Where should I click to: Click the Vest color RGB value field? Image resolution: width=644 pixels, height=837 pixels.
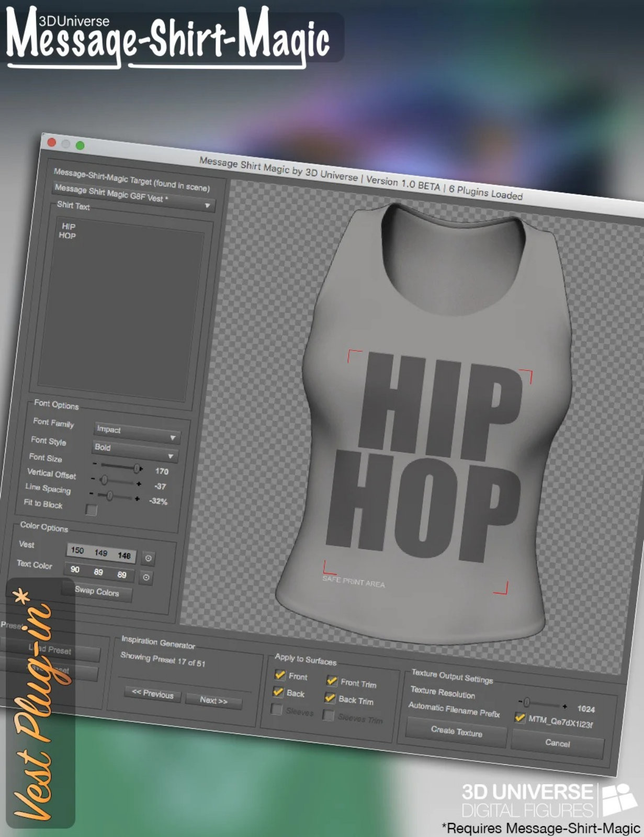(x=101, y=553)
